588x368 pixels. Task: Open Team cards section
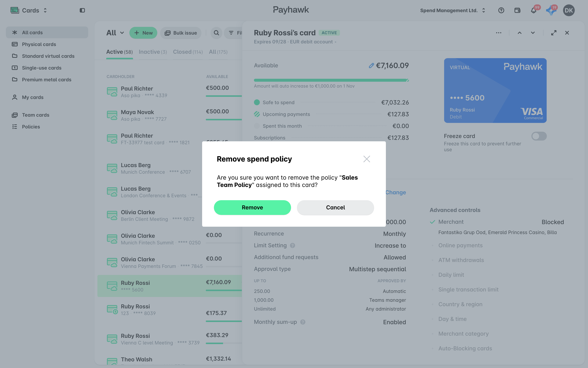click(47, 115)
